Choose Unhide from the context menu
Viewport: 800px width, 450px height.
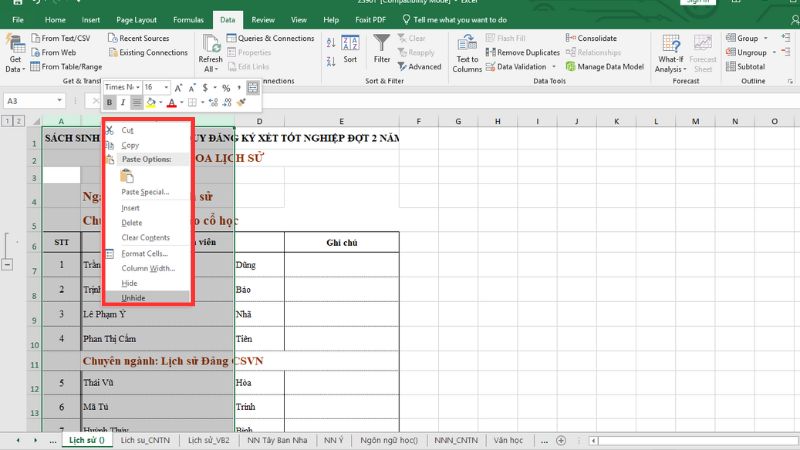pos(133,298)
